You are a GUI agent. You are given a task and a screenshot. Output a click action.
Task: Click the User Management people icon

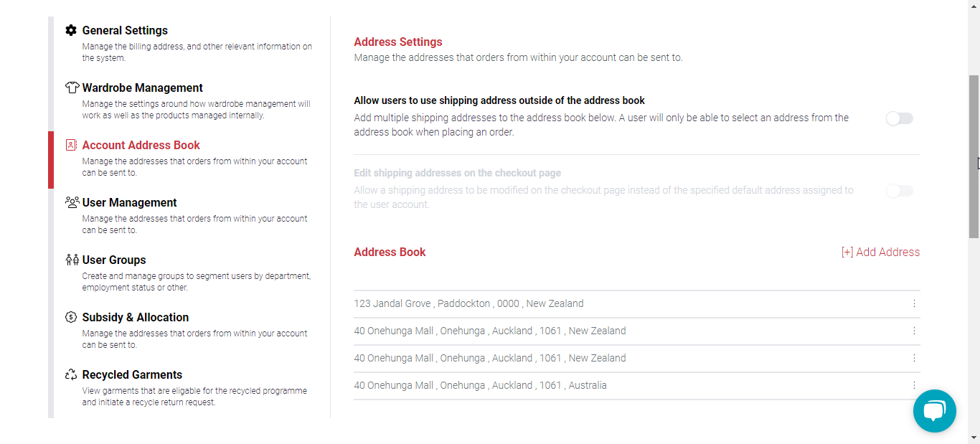click(71, 202)
